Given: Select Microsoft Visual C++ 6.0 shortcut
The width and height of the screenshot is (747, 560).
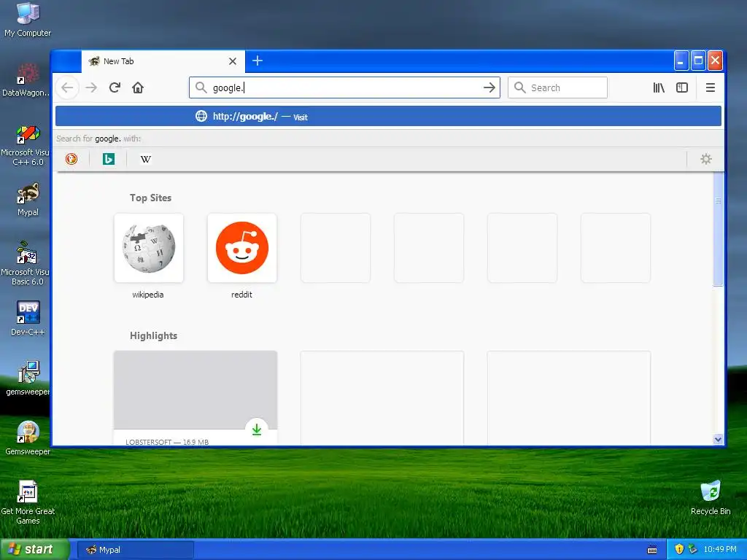Looking at the screenshot, I should [x=26, y=145].
